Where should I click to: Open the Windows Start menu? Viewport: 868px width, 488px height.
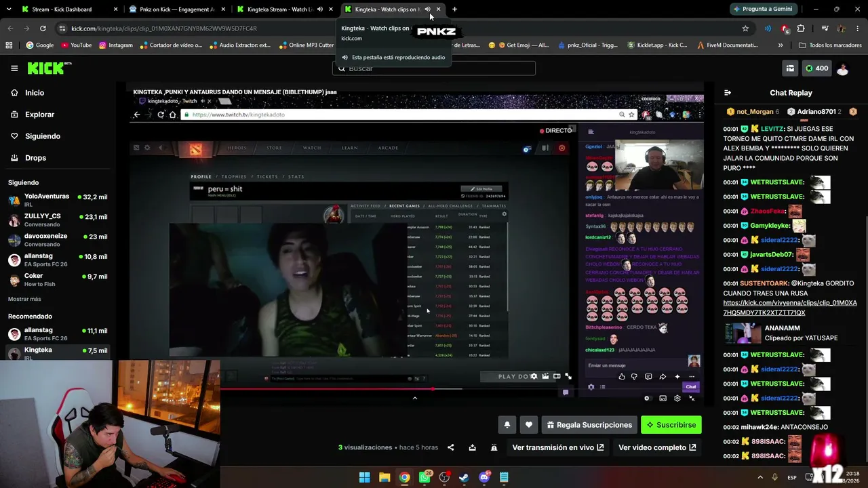364,477
